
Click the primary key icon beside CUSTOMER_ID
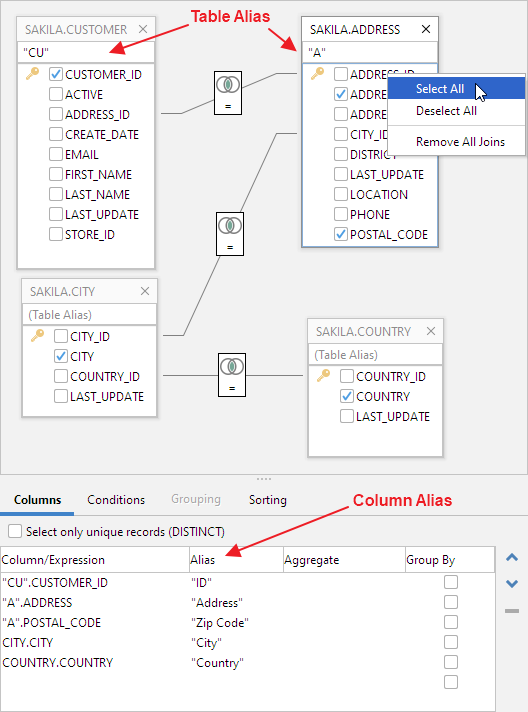click(33, 74)
